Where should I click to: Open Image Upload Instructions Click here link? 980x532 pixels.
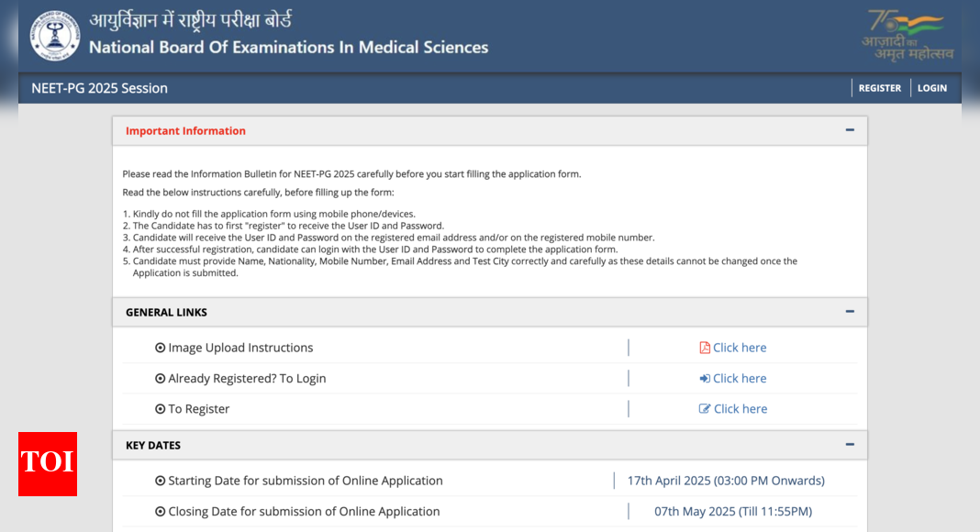click(x=740, y=348)
